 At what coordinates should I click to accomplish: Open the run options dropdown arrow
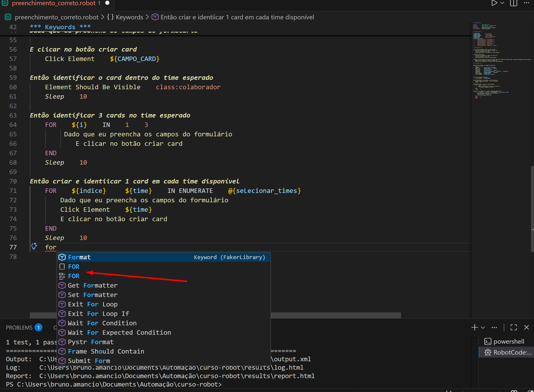(502, 3)
